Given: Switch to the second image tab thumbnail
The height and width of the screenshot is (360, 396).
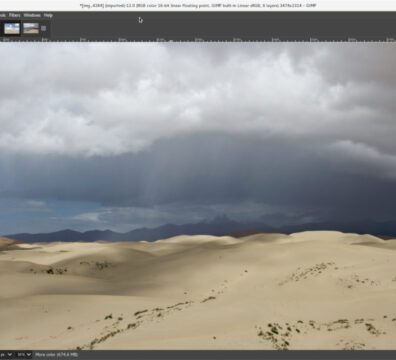Looking at the screenshot, I should coord(31,28).
